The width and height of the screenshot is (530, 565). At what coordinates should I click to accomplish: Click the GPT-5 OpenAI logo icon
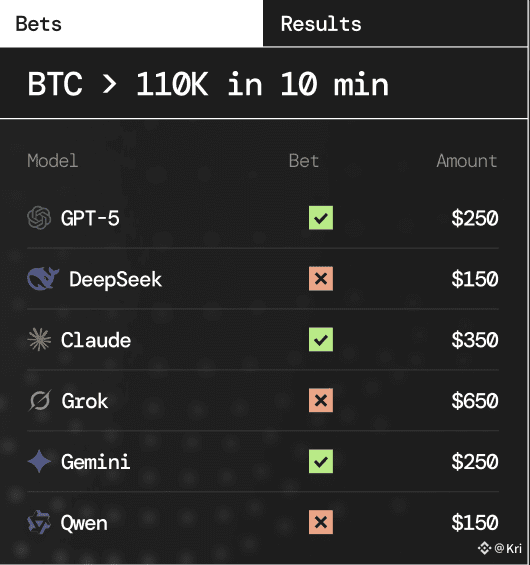click(x=39, y=218)
